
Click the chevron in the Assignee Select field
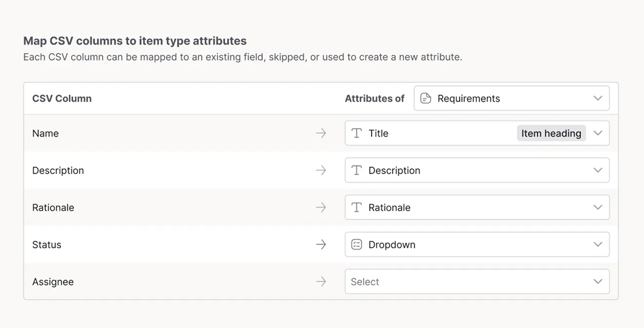[x=598, y=282]
